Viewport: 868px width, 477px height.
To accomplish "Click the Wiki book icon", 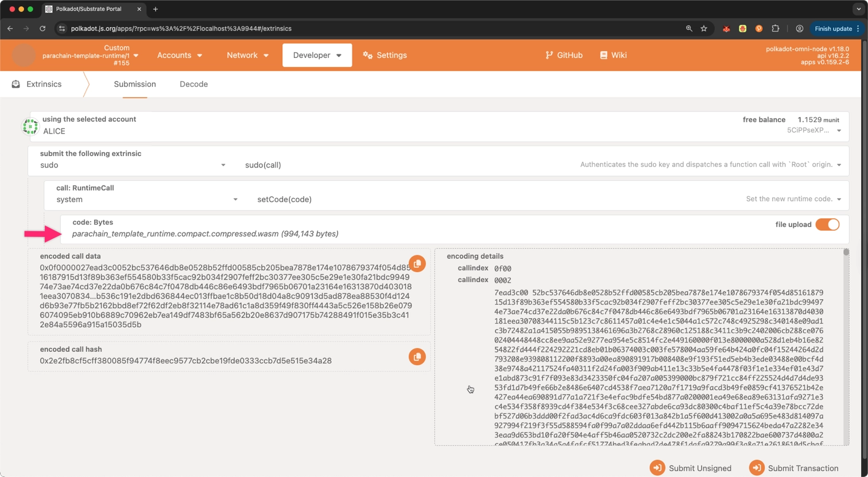I will [603, 55].
